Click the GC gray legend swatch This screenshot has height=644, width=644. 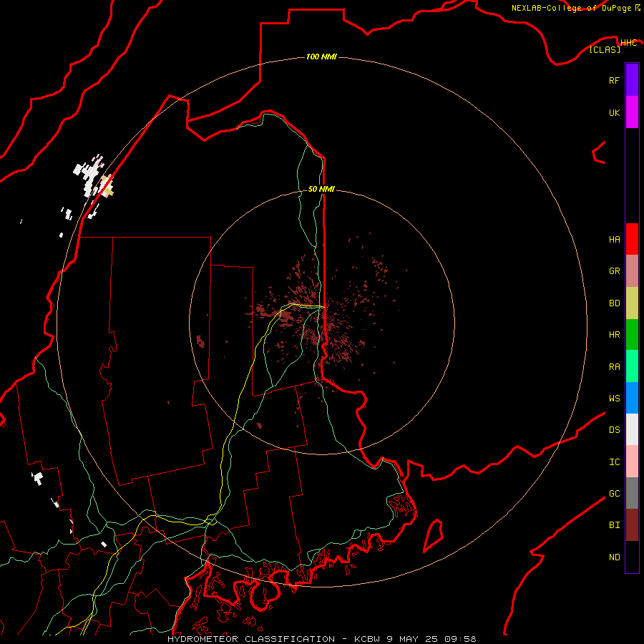coord(632,493)
